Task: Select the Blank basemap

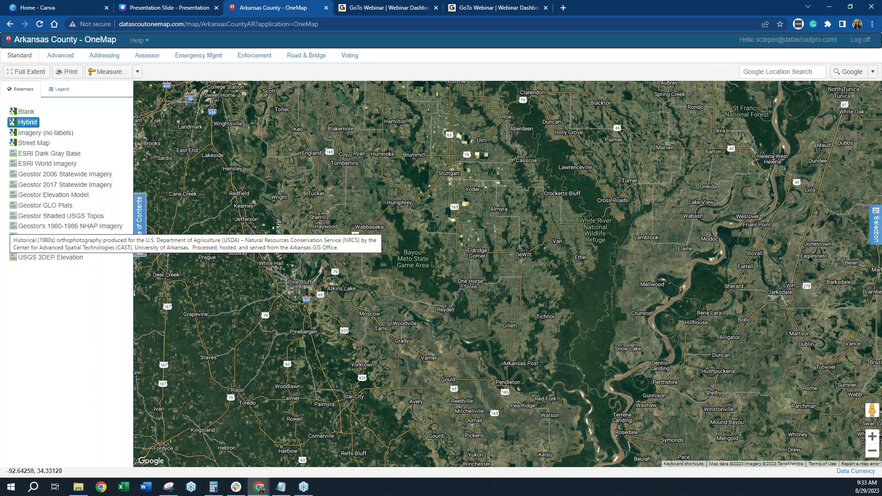Action: point(21,111)
